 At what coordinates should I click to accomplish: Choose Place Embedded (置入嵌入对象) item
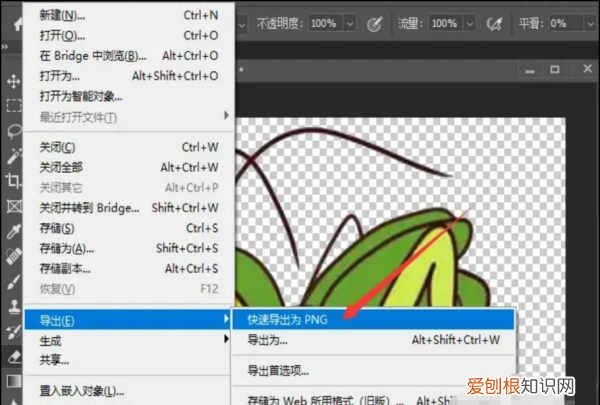click(129, 391)
